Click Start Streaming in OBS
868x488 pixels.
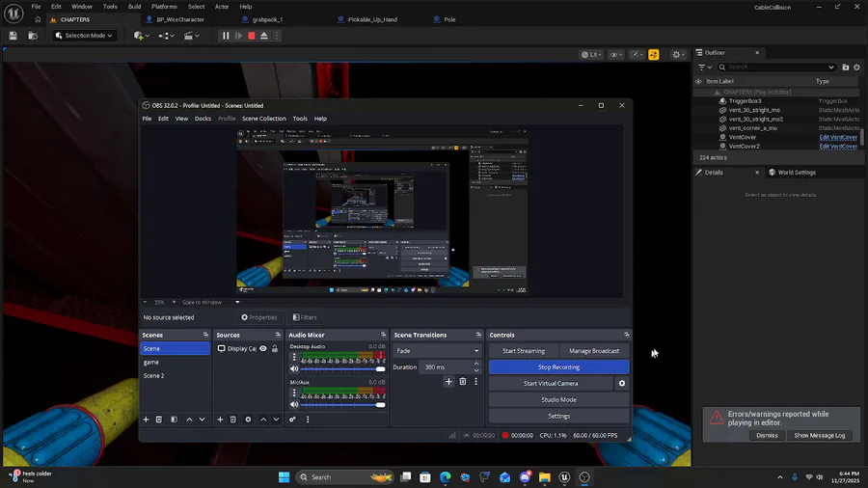pyautogui.click(x=523, y=351)
